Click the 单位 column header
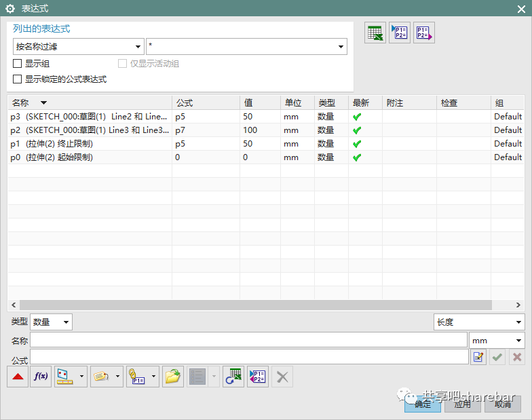The width and height of the screenshot is (532, 420). tap(297, 103)
